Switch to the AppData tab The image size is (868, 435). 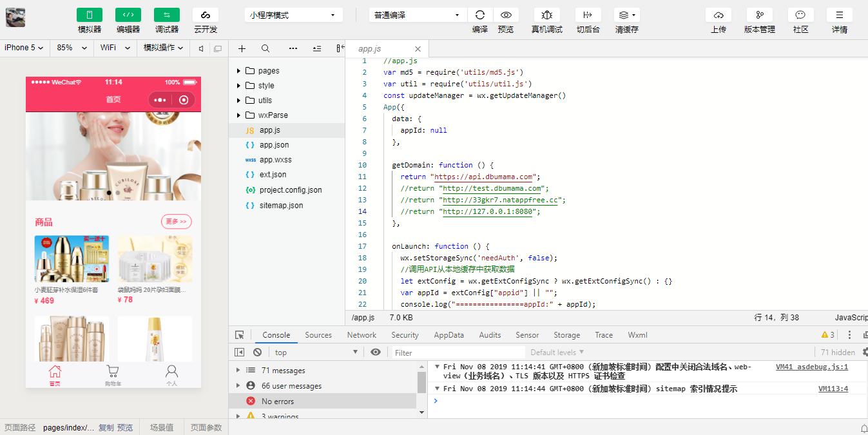(448, 335)
